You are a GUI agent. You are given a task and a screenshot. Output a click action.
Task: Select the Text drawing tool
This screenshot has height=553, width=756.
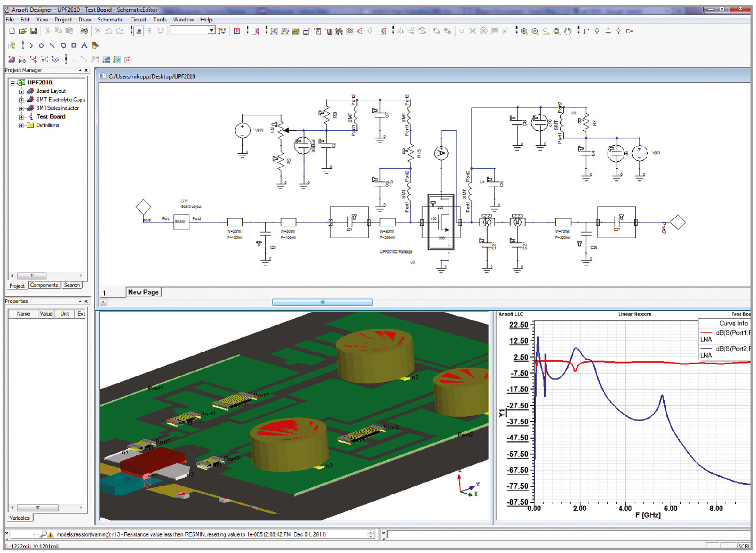pos(84,46)
